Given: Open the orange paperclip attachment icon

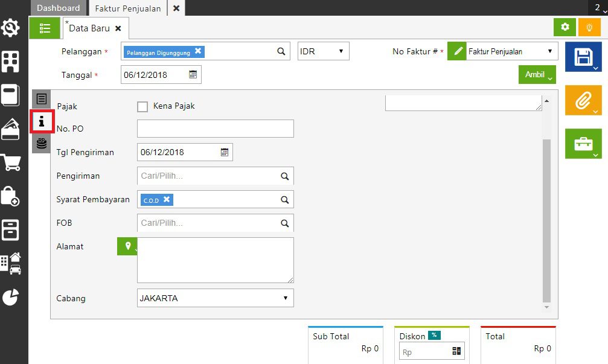Looking at the screenshot, I should 583,100.
